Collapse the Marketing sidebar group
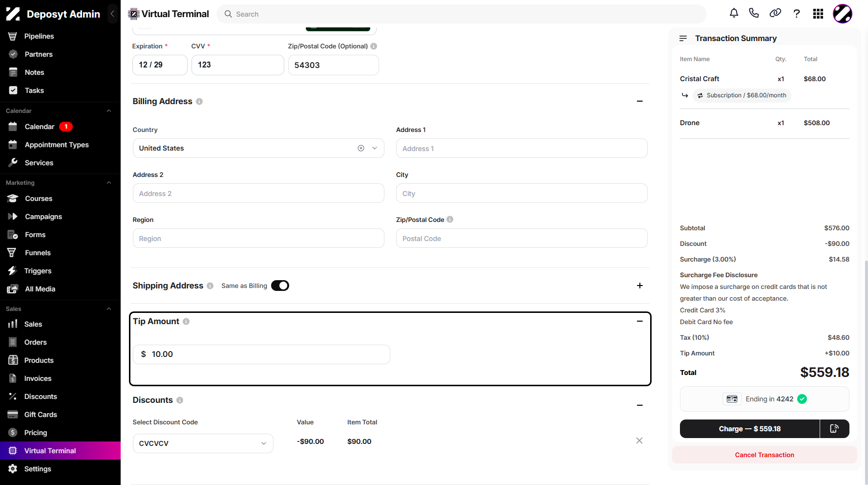 (x=109, y=183)
